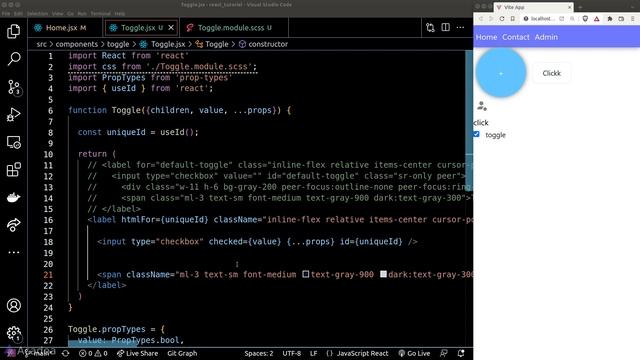
Task: Open the Live Share view in activity bar
Action: point(13,225)
